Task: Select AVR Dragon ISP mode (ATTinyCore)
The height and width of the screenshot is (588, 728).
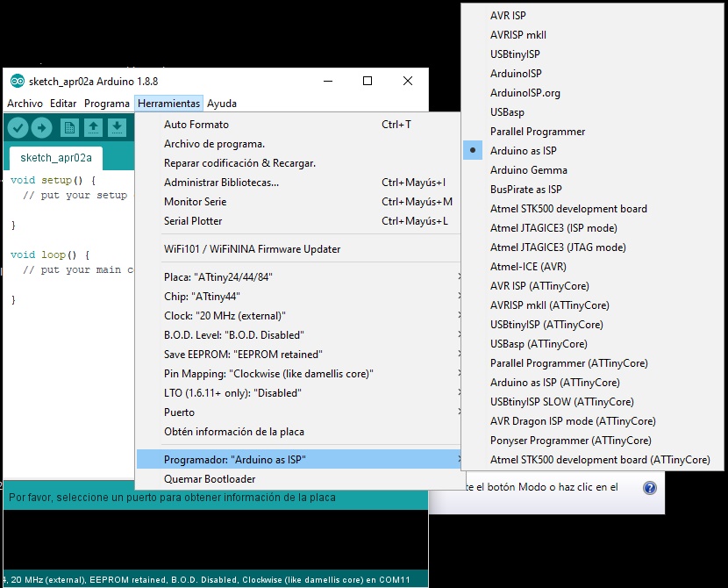Action: click(x=592, y=421)
